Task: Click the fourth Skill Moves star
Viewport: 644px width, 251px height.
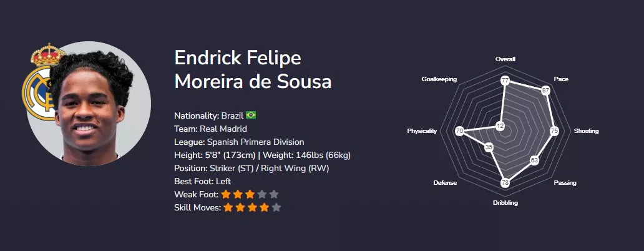Action: [x=264, y=207]
